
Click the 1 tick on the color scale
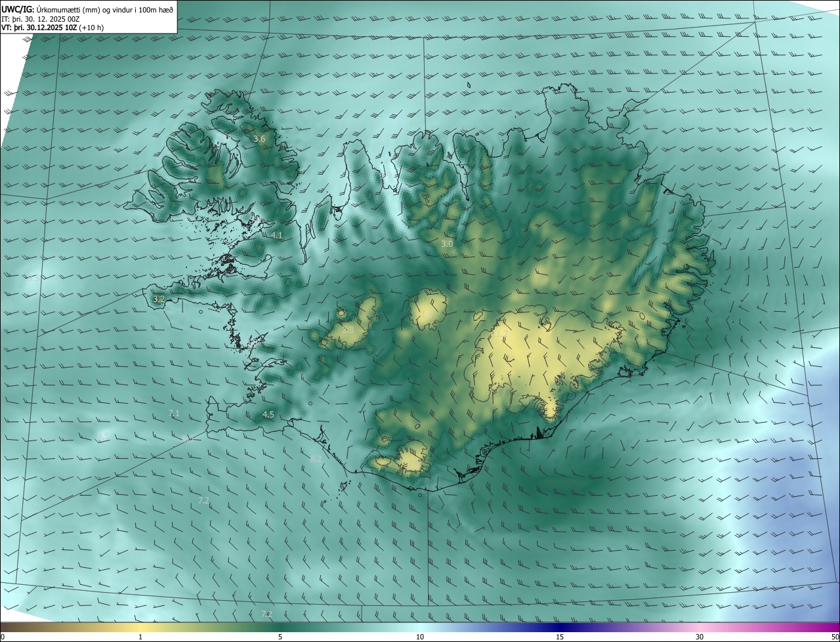click(x=140, y=637)
